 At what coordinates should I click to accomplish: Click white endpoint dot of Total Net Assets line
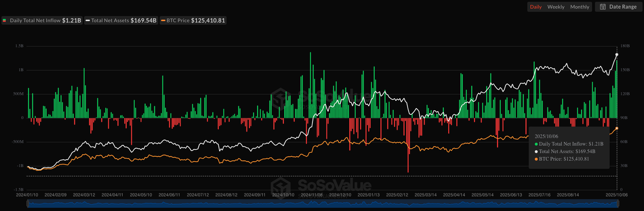tap(617, 54)
